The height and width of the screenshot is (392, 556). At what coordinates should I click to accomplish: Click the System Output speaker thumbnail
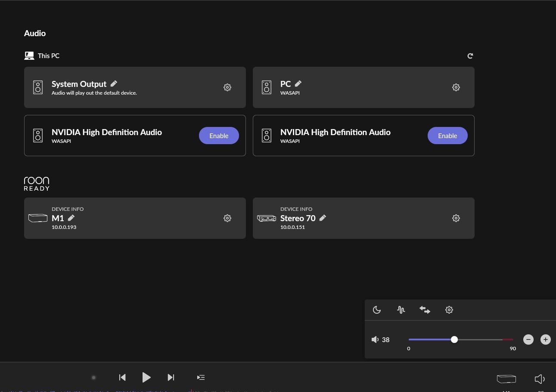pyautogui.click(x=38, y=87)
